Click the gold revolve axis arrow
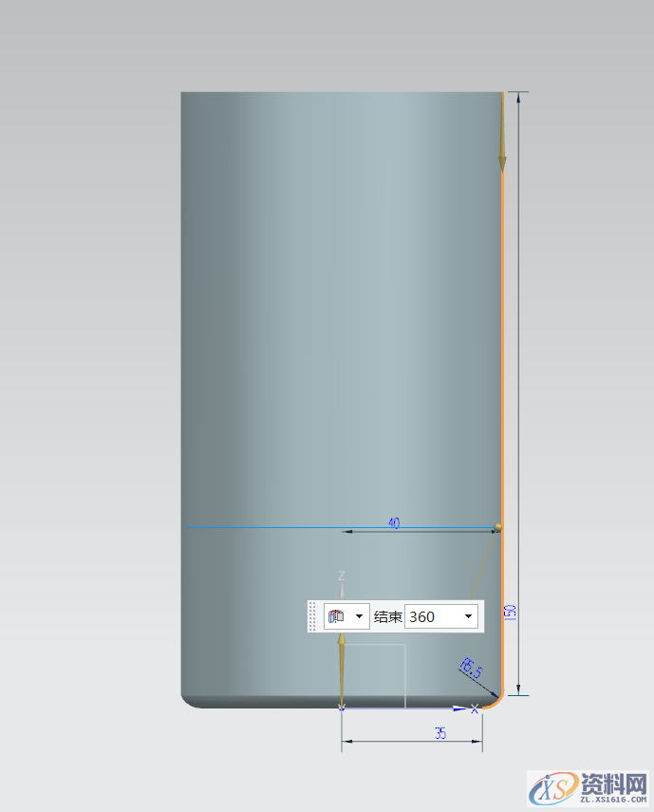The height and width of the screenshot is (812, 654). click(342, 665)
